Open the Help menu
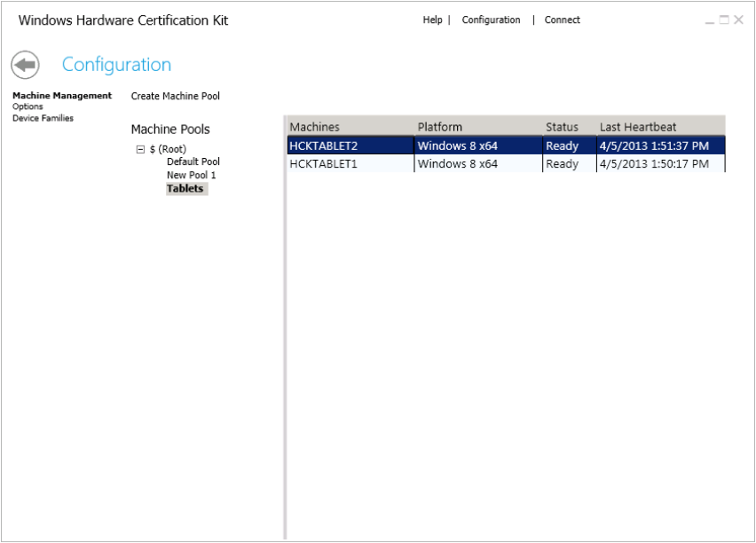This screenshot has width=756, height=543. [432, 20]
